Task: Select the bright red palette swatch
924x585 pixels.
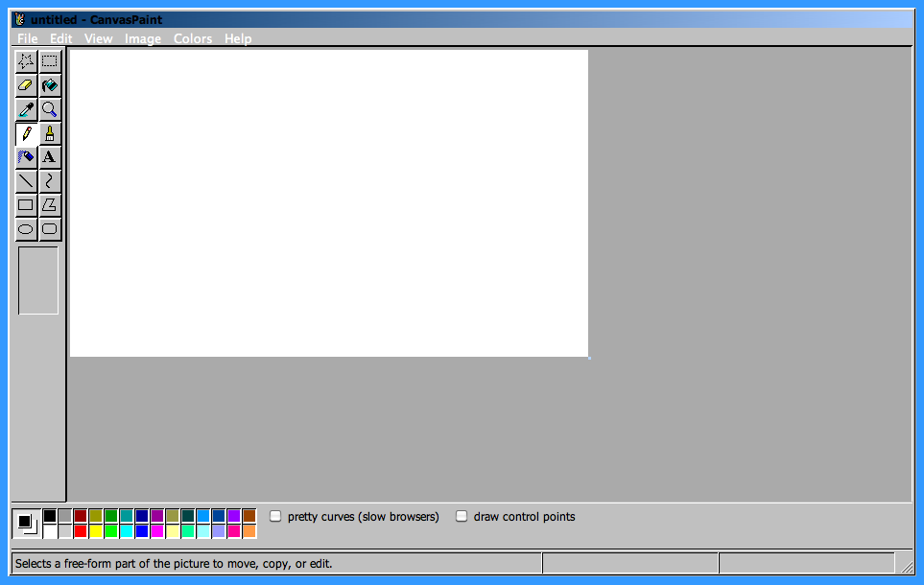Action: point(81,531)
